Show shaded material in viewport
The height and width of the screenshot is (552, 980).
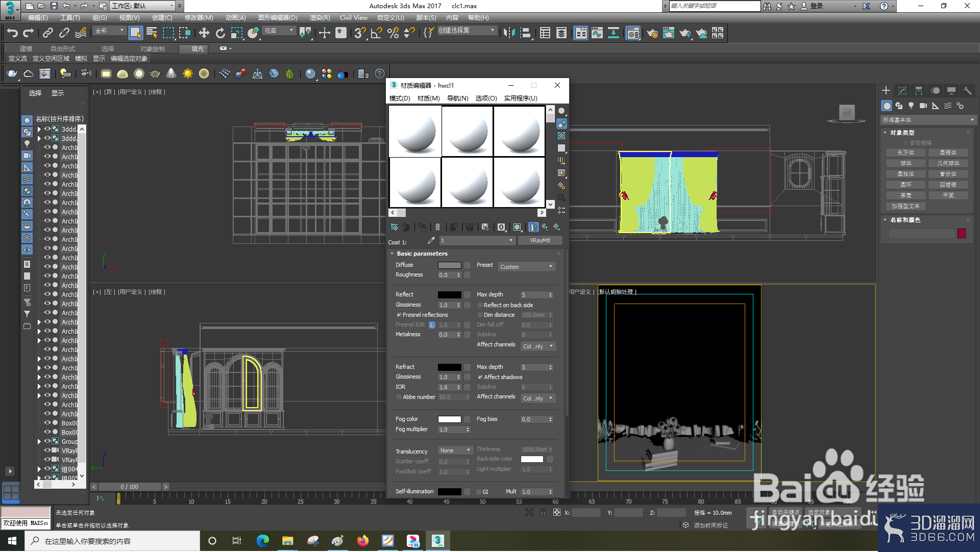(517, 227)
